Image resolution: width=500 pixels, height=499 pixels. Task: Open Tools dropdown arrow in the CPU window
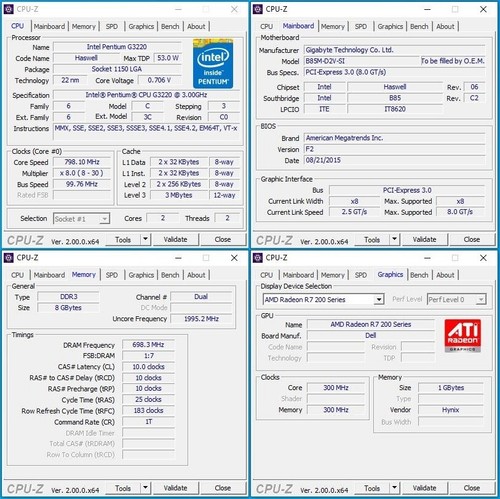(145, 239)
